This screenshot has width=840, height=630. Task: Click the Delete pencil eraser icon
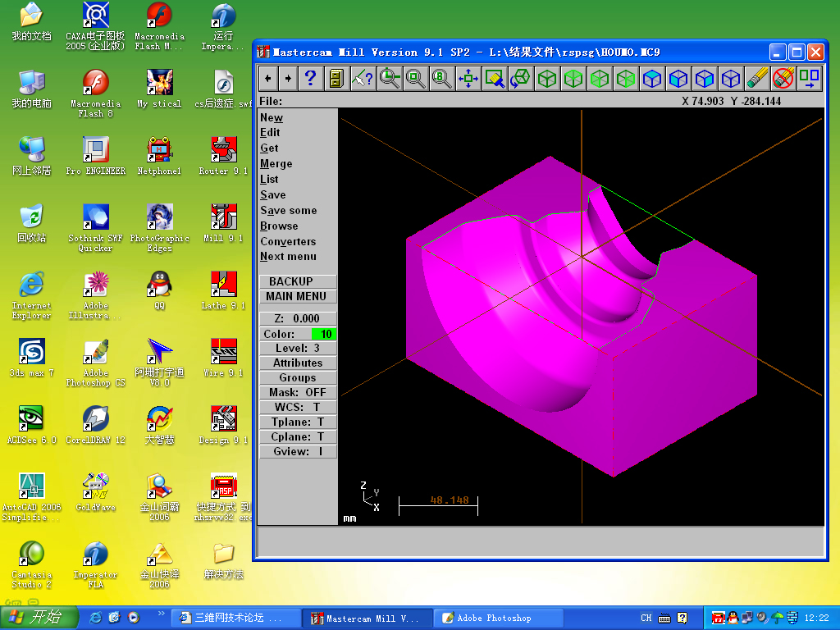click(x=757, y=79)
